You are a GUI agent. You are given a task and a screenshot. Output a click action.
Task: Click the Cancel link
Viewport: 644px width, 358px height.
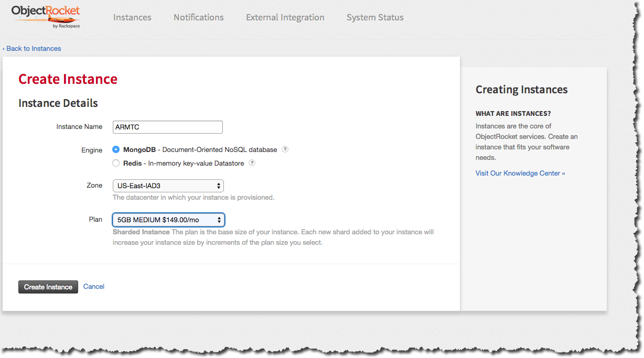point(94,287)
